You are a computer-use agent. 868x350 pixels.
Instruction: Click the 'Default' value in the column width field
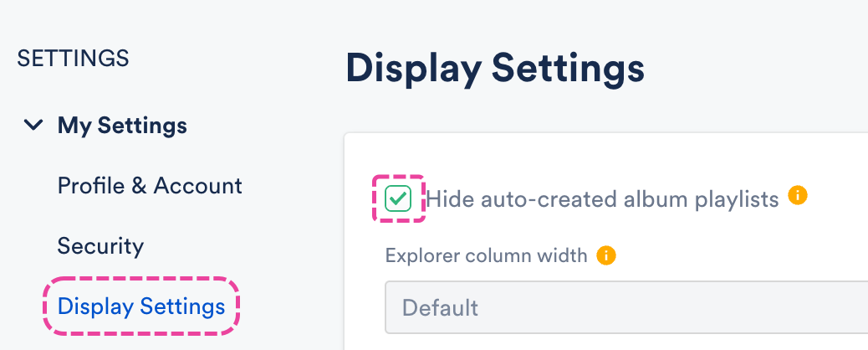[440, 307]
